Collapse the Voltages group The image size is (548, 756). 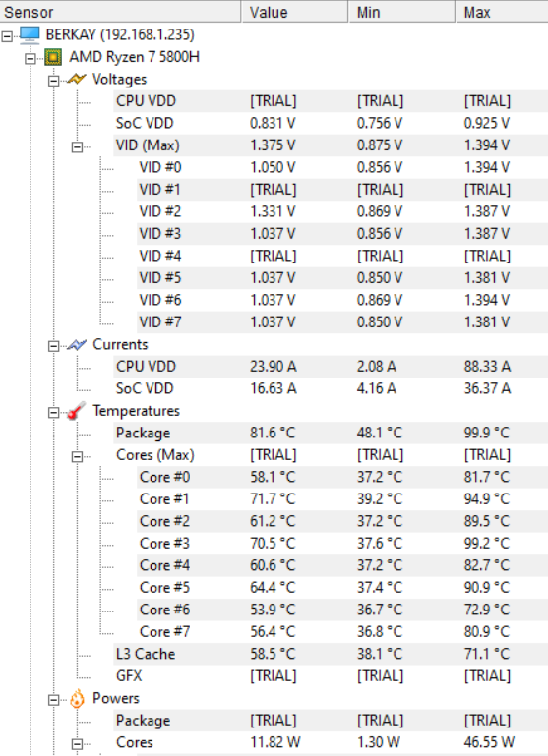53,81
